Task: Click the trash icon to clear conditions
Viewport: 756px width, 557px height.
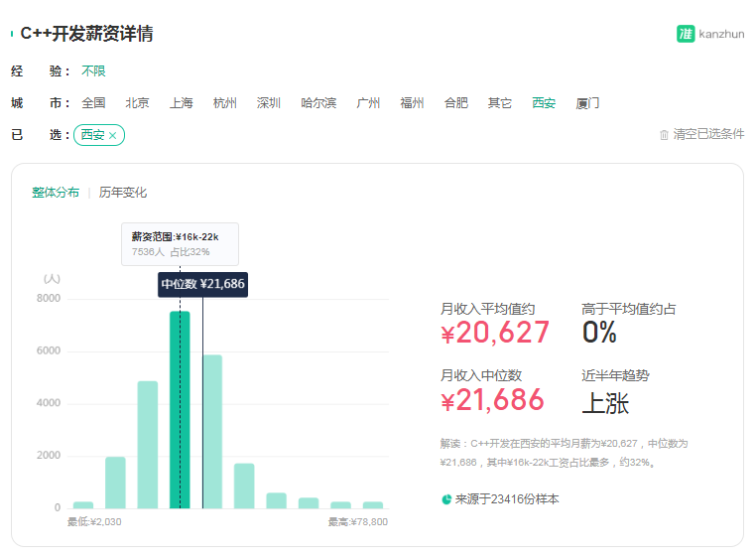Action: pyautogui.click(x=664, y=135)
